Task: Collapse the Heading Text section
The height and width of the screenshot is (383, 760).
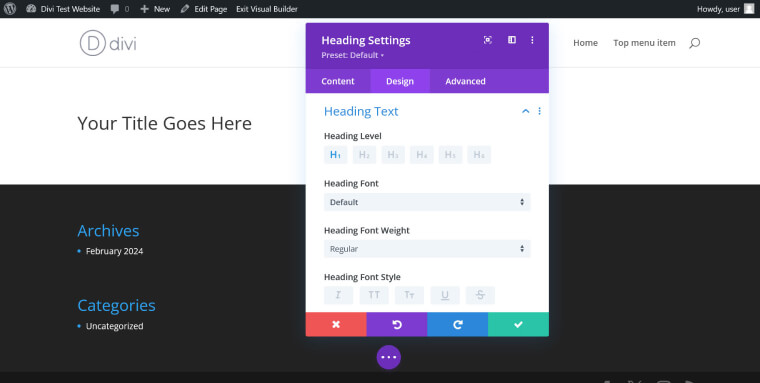Action: click(525, 111)
